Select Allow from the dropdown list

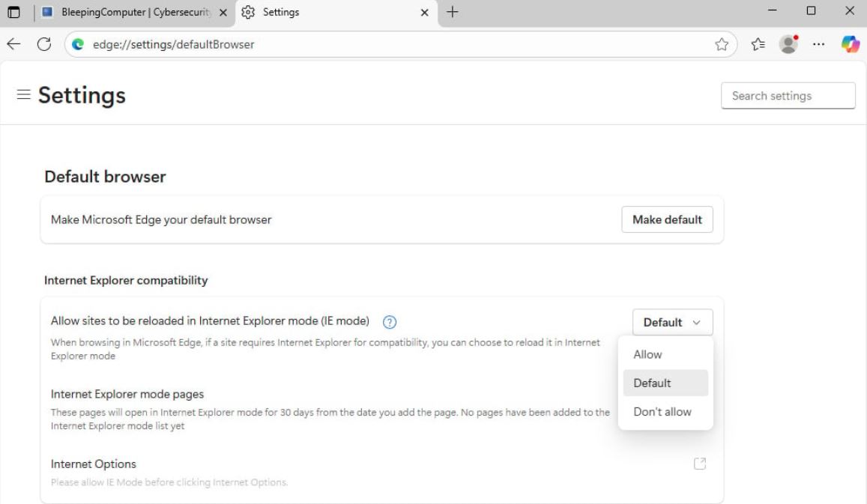648,354
